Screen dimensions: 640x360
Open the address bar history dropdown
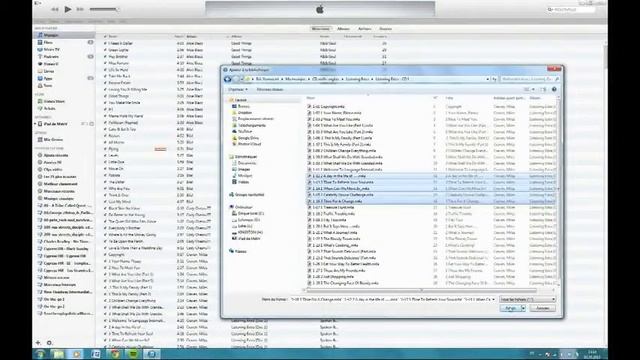click(x=487, y=79)
